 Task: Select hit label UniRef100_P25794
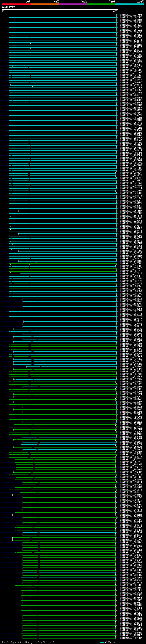(x=131, y=532)
